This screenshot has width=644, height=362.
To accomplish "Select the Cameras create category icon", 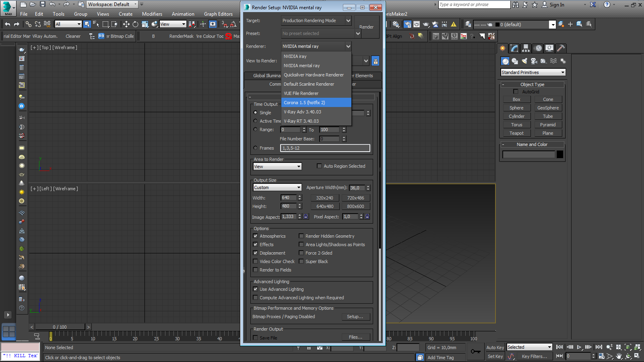I will point(534,61).
